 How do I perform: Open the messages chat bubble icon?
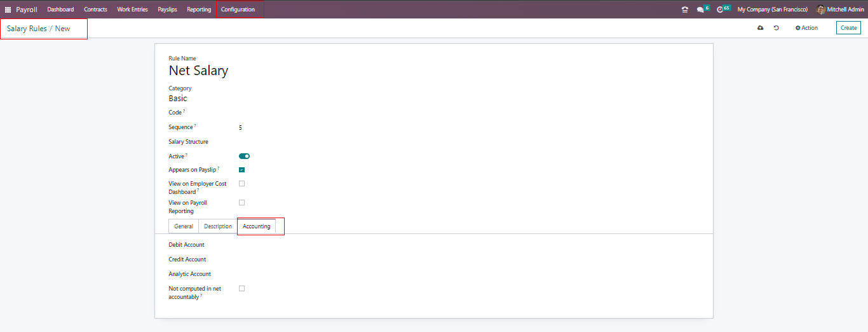tap(700, 10)
